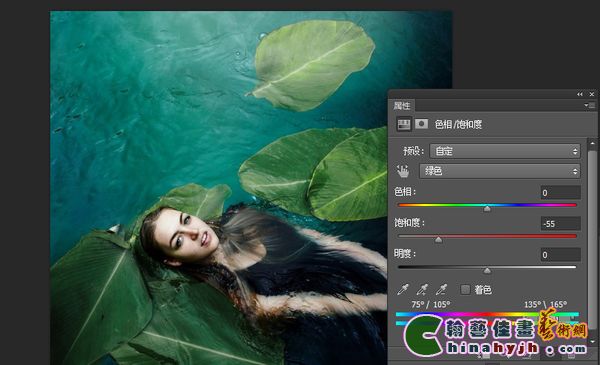Click the panel scrollbar up arrow
Screen dimensions: 600x365
tap(592, 143)
